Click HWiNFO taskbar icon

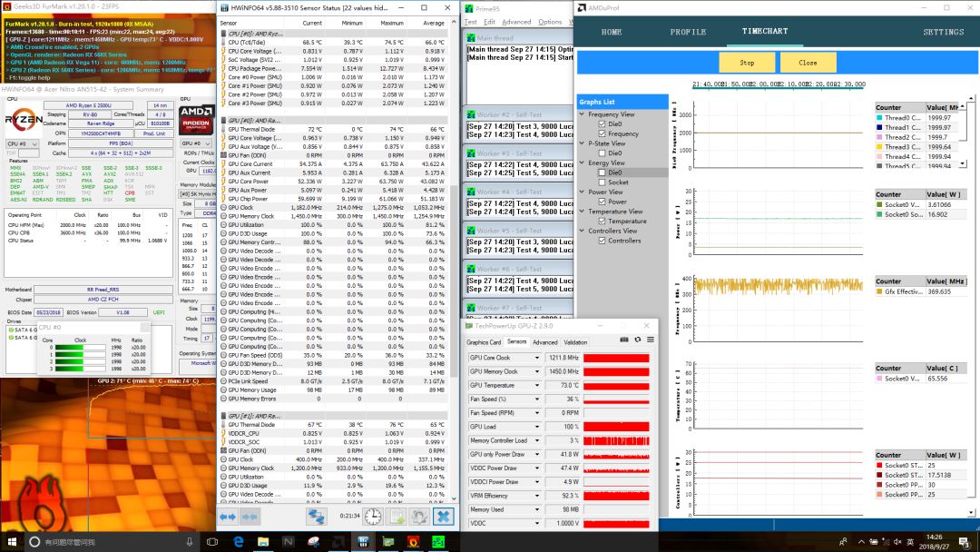tap(363, 542)
